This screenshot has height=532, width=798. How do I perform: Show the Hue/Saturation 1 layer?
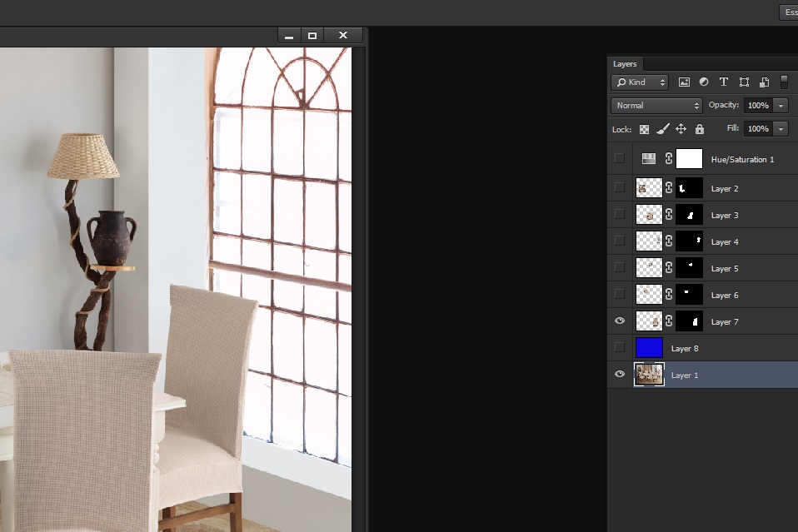(x=620, y=158)
